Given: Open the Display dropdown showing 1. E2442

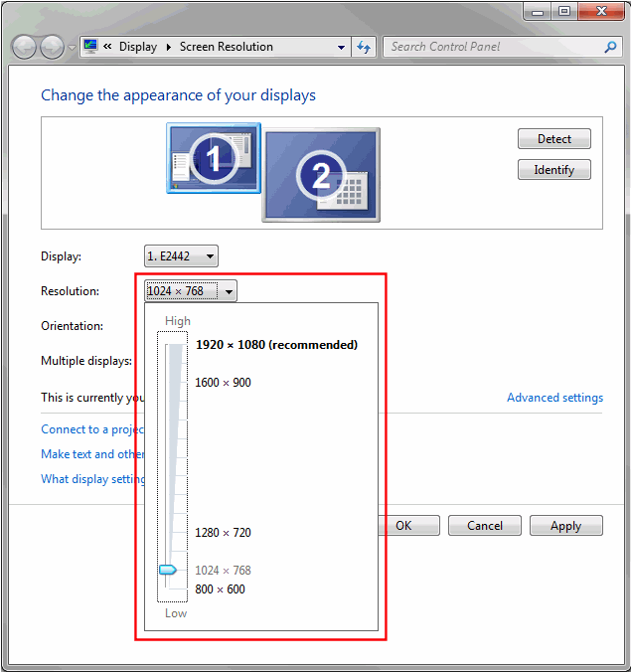Looking at the screenshot, I should pos(181,256).
